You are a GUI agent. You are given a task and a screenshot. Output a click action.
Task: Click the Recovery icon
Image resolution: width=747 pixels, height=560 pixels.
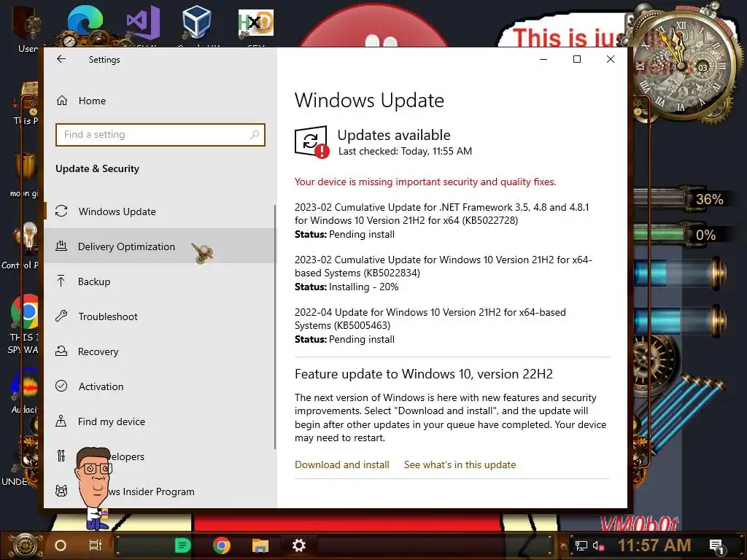click(x=61, y=351)
